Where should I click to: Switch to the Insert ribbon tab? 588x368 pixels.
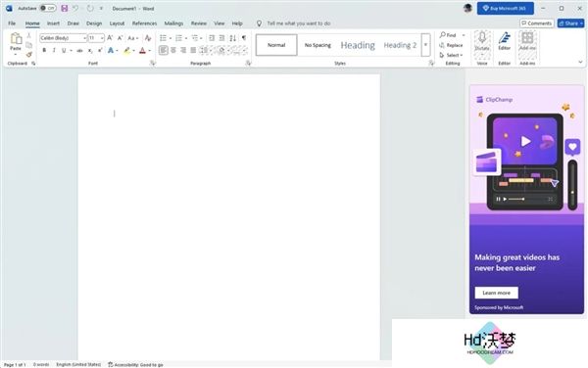[x=53, y=23]
